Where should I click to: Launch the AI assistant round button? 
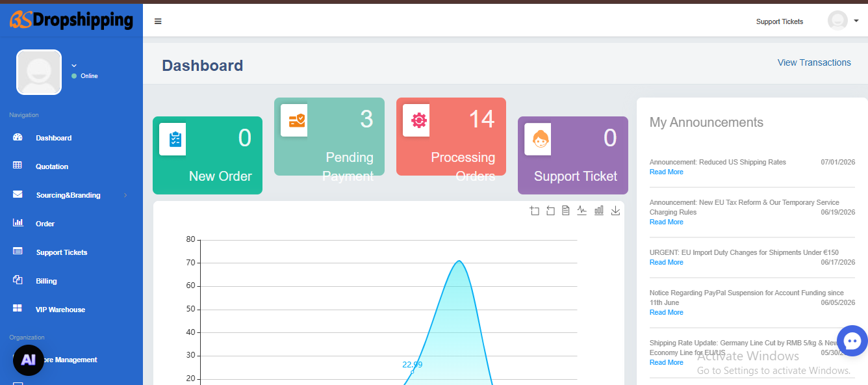(29, 360)
